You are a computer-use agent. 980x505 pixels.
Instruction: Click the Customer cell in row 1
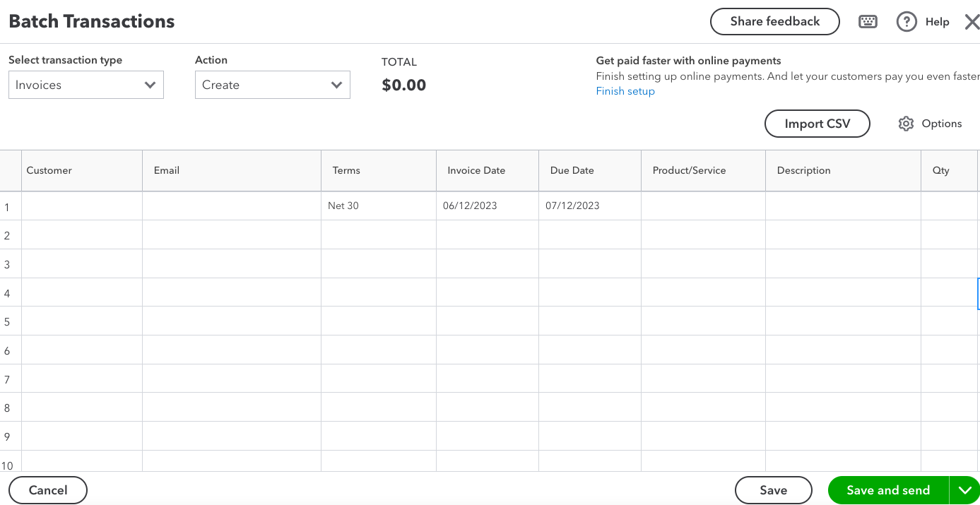(x=82, y=206)
